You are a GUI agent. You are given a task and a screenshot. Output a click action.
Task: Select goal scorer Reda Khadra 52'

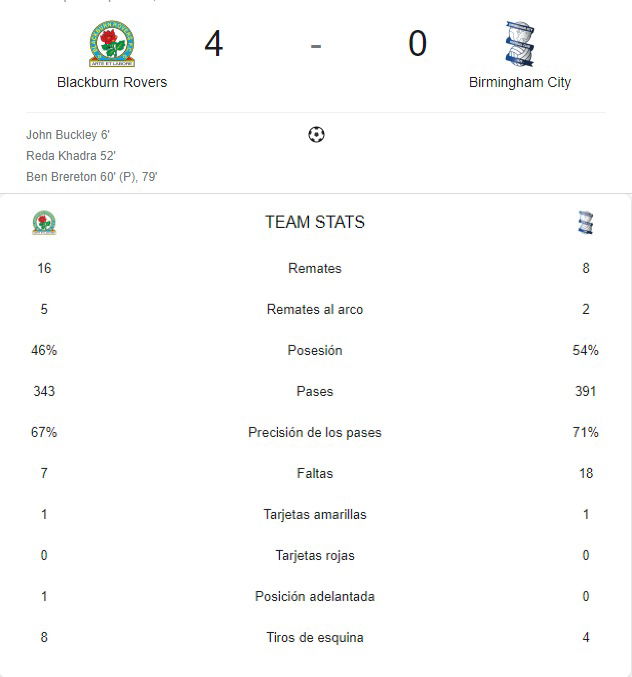click(x=71, y=155)
